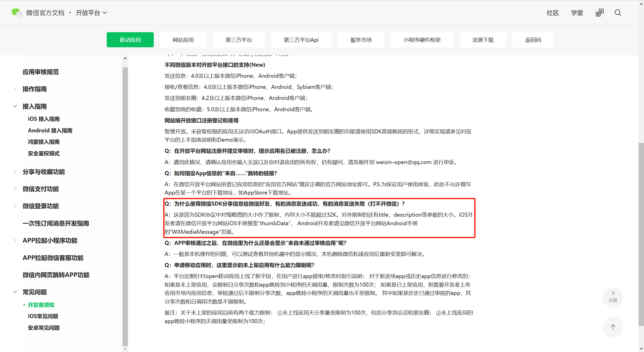Expand the 分享与收藏功能 section

point(15,172)
